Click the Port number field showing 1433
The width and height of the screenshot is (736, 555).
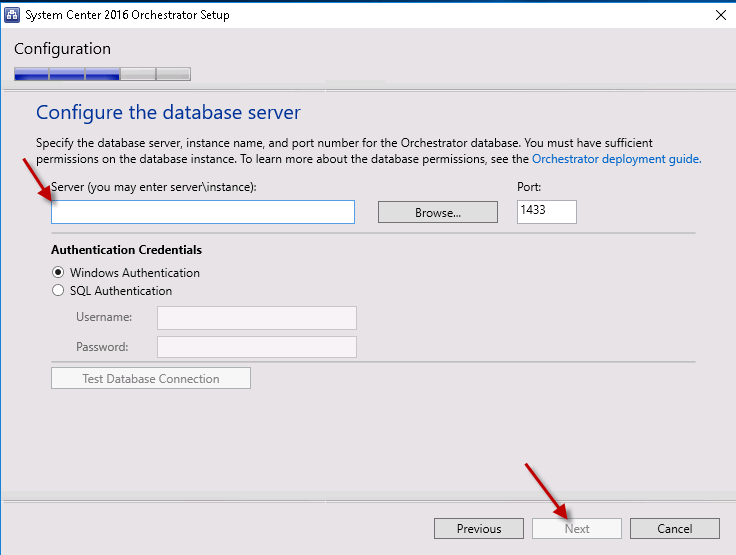[546, 212]
